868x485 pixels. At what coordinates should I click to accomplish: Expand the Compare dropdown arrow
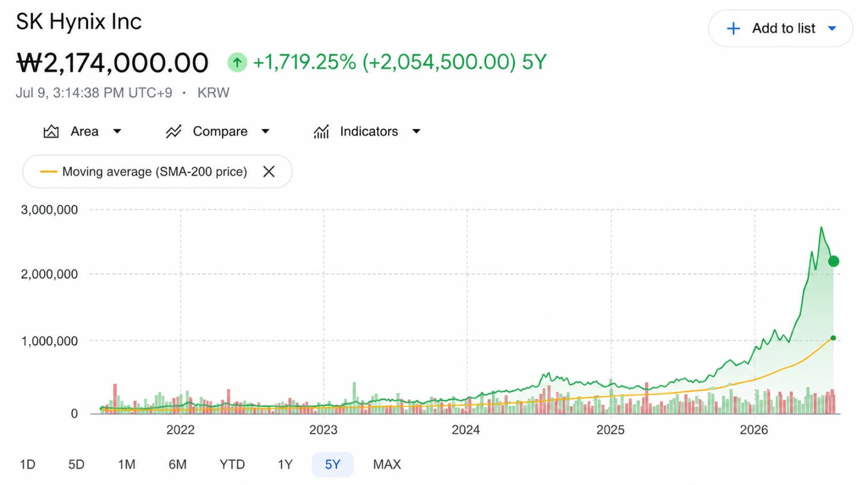tap(265, 132)
